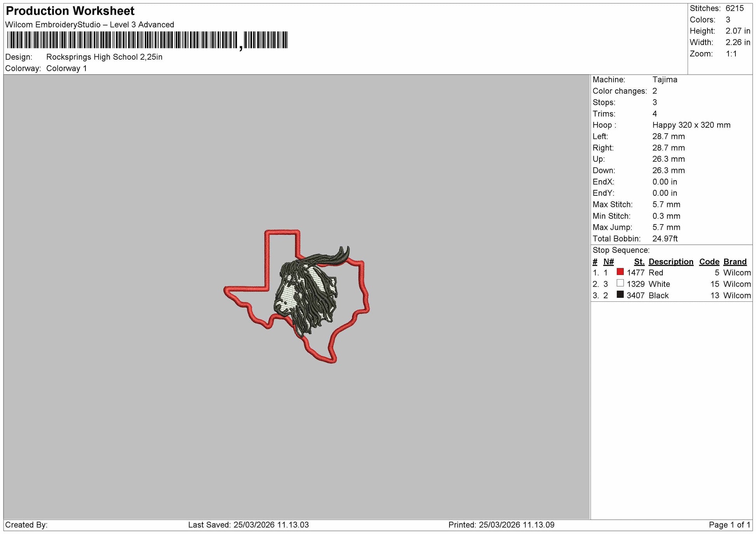Click the "Hoop :" label

click(604, 125)
